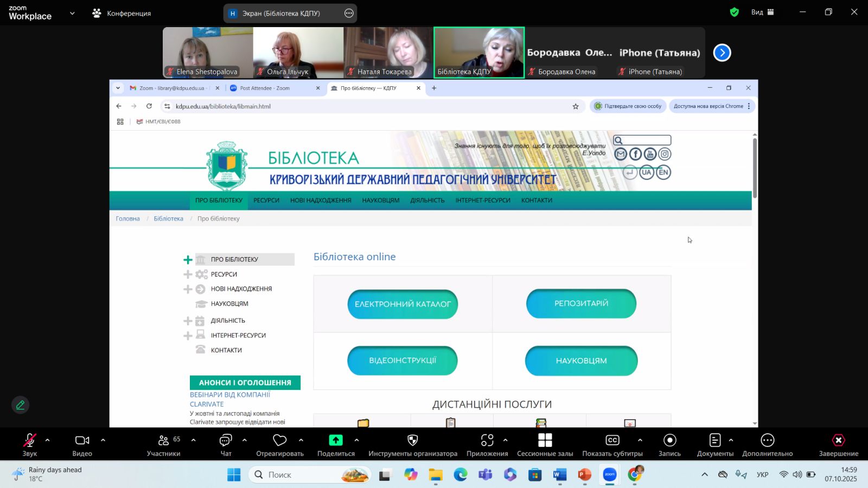Click the green Поделиться share icon
868x488 pixels.
click(x=336, y=441)
